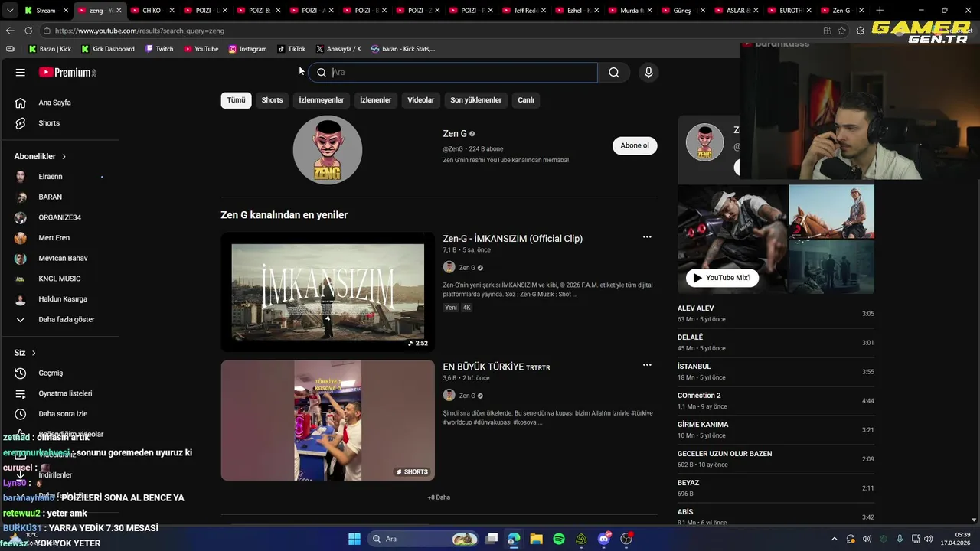Expand the +8 Daha results

(x=439, y=497)
